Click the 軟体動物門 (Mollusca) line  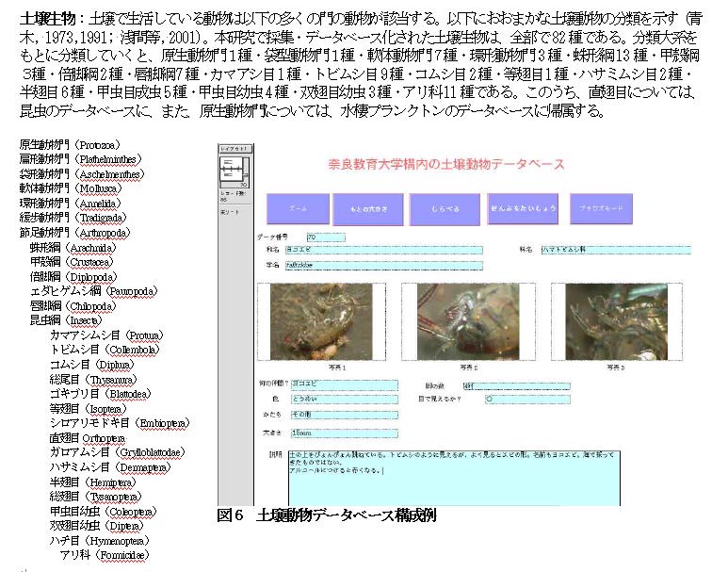coord(71,188)
